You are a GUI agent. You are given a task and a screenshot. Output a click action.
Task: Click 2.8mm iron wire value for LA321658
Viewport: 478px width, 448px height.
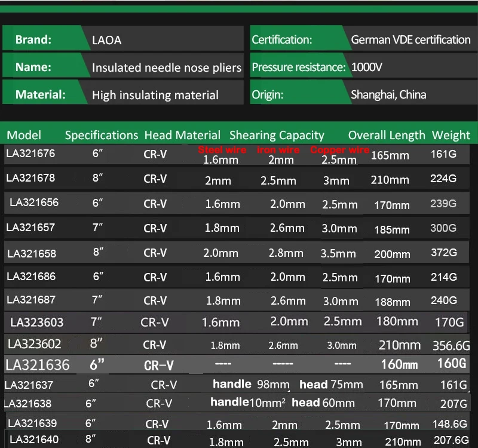tap(286, 253)
